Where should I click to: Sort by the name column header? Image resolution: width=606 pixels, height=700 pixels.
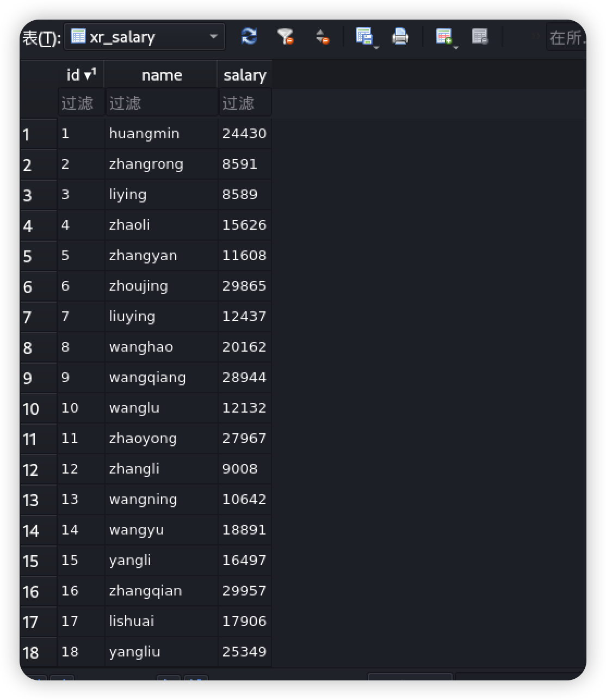[162, 75]
